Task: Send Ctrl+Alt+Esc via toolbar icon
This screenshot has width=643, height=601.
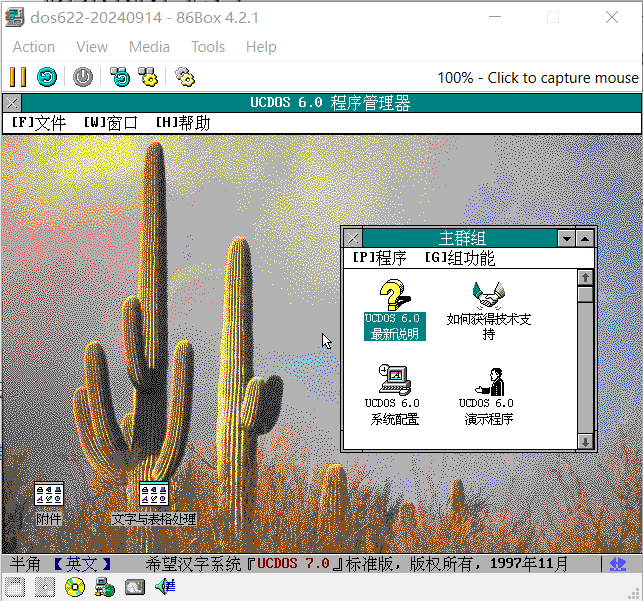Action: pyautogui.click(x=148, y=77)
